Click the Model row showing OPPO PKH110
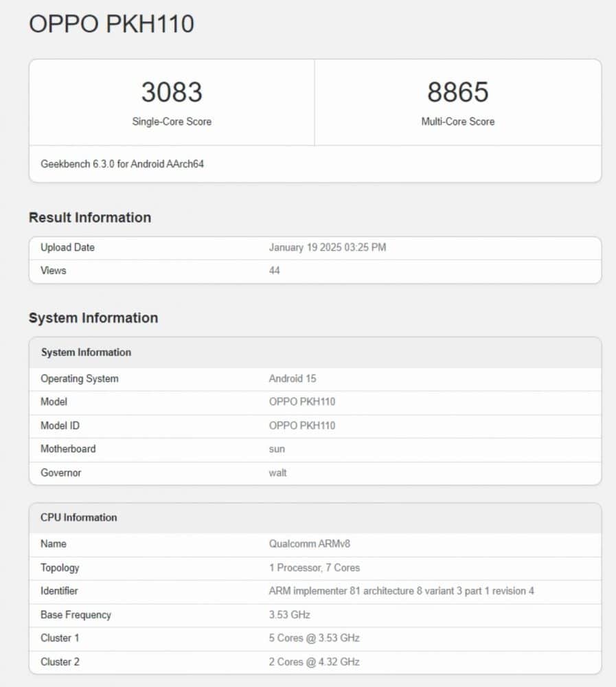 [302, 402]
